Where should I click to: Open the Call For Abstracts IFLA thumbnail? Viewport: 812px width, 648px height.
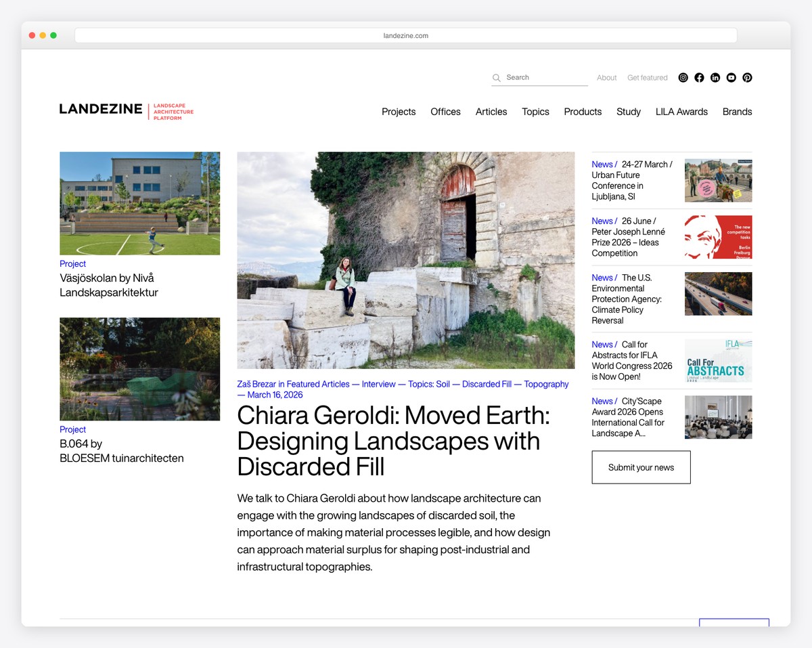click(x=718, y=360)
